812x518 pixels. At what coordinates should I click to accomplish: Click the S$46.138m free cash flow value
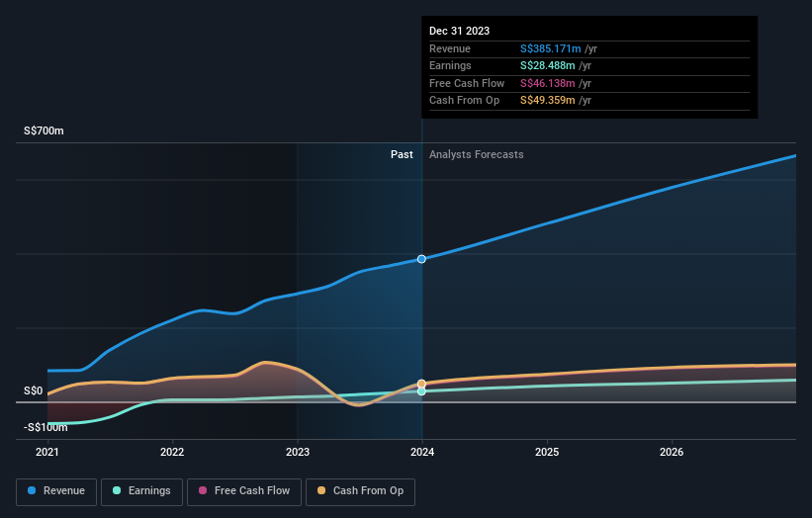coord(547,83)
